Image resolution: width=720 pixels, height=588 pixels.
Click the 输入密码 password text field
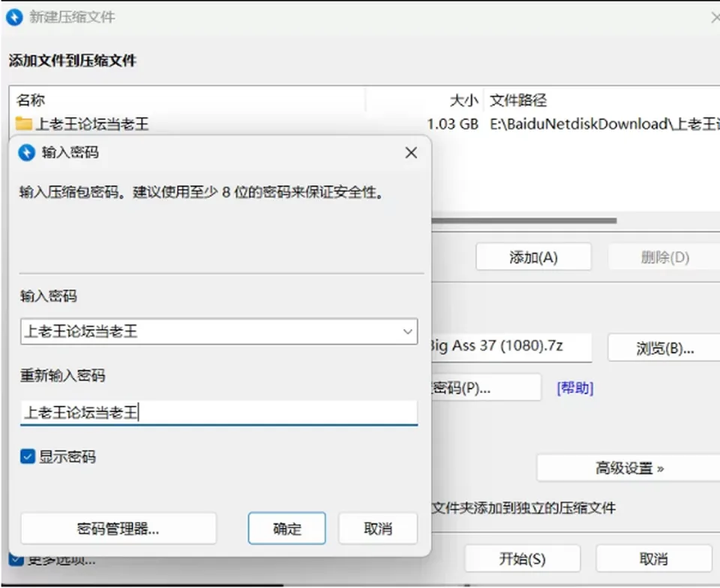219,331
